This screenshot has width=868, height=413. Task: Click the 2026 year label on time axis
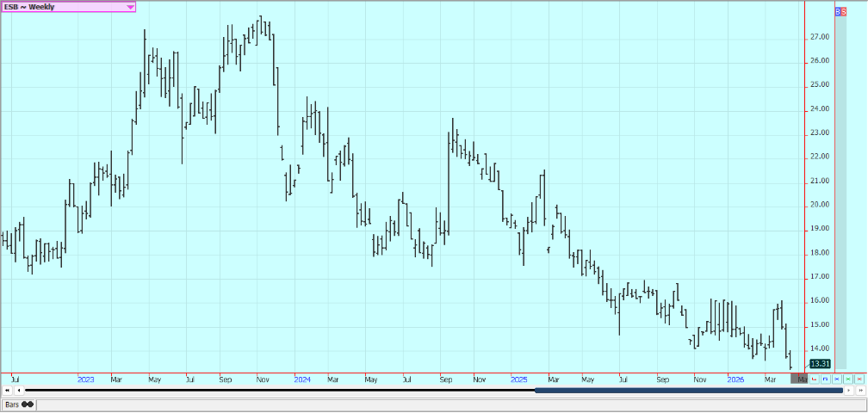735,379
